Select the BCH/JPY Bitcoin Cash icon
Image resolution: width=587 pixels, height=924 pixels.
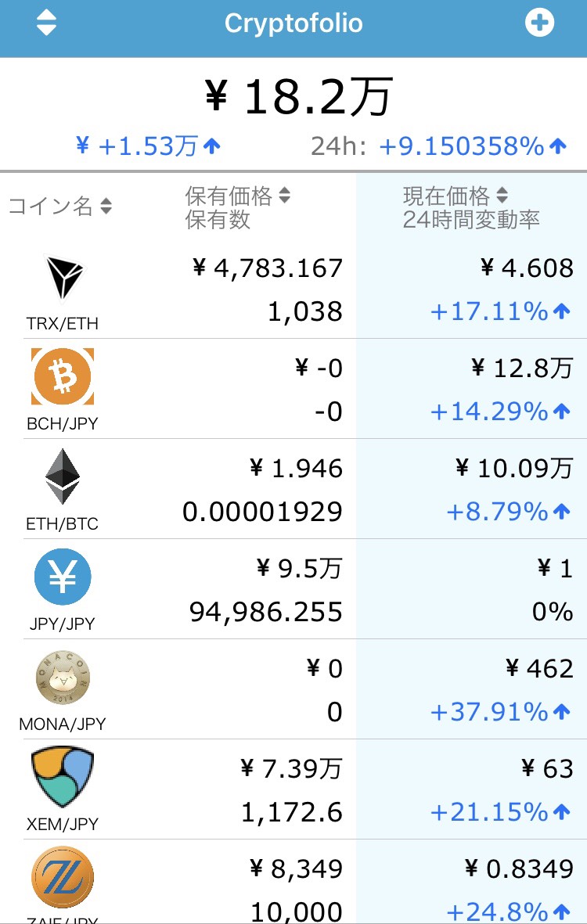point(63,376)
